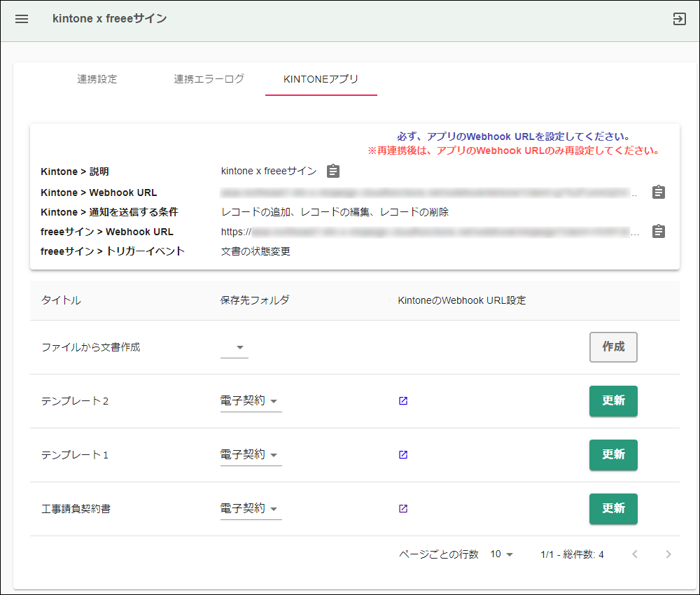Click the 1/1 - 総件数: 4 pagination text

point(572,554)
